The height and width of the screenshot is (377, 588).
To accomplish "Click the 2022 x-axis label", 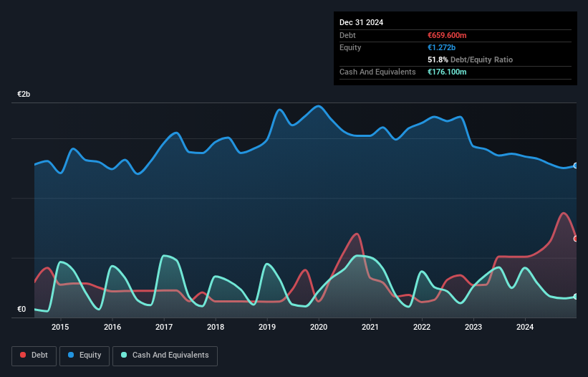I will click(422, 327).
